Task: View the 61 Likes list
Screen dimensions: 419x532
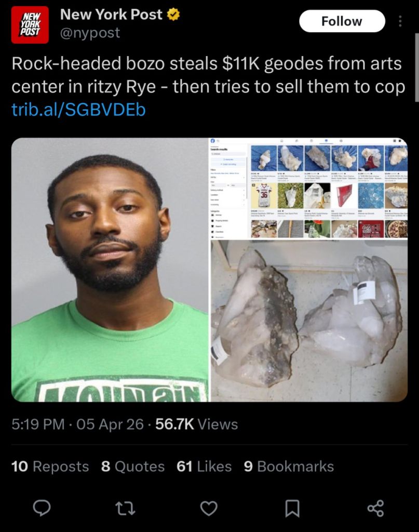Action: [204, 467]
